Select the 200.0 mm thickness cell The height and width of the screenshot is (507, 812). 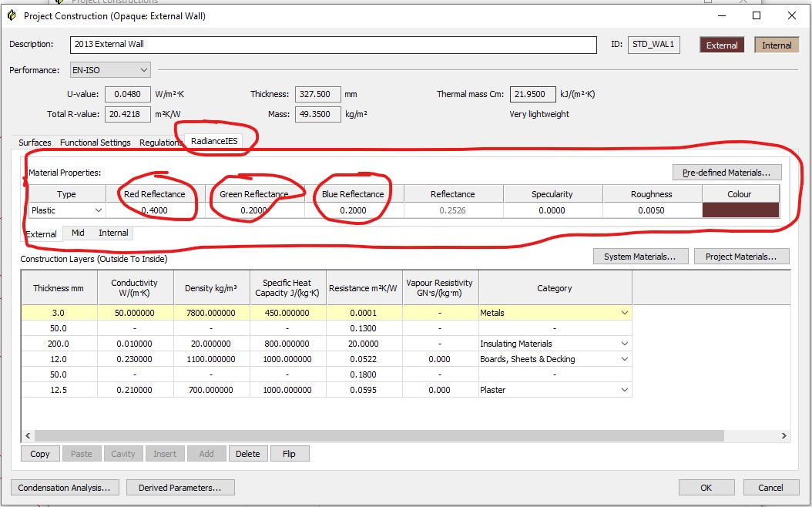(59, 344)
